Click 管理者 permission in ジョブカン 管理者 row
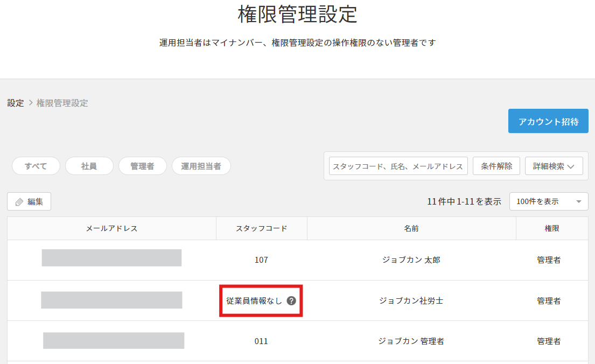The height and width of the screenshot is (364, 595). pos(549,341)
